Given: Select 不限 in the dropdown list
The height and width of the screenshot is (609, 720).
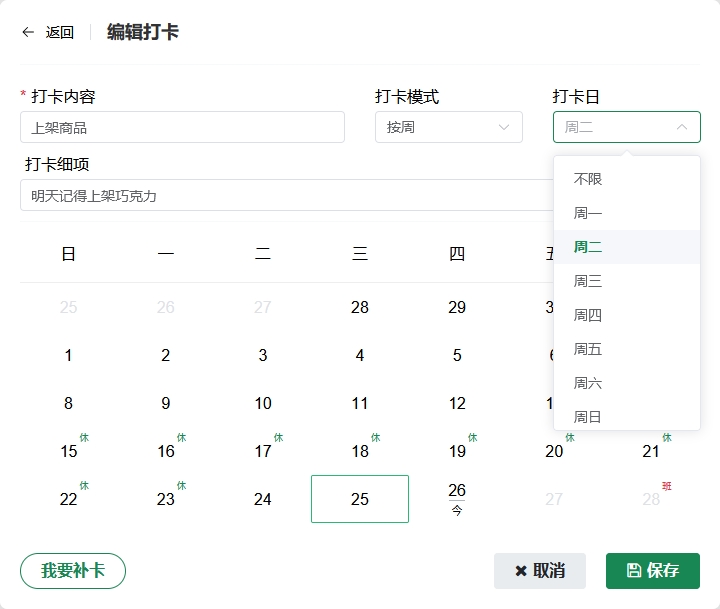Looking at the screenshot, I should 627,179.
